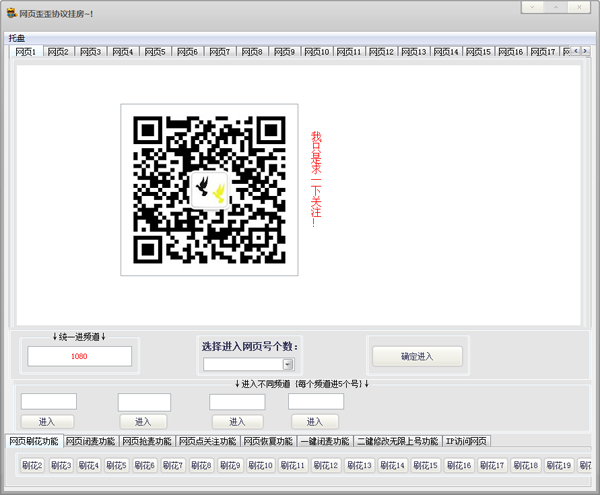600x495 pixels.
Task: Switch to the 网页16 tab
Action: (x=510, y=52)
